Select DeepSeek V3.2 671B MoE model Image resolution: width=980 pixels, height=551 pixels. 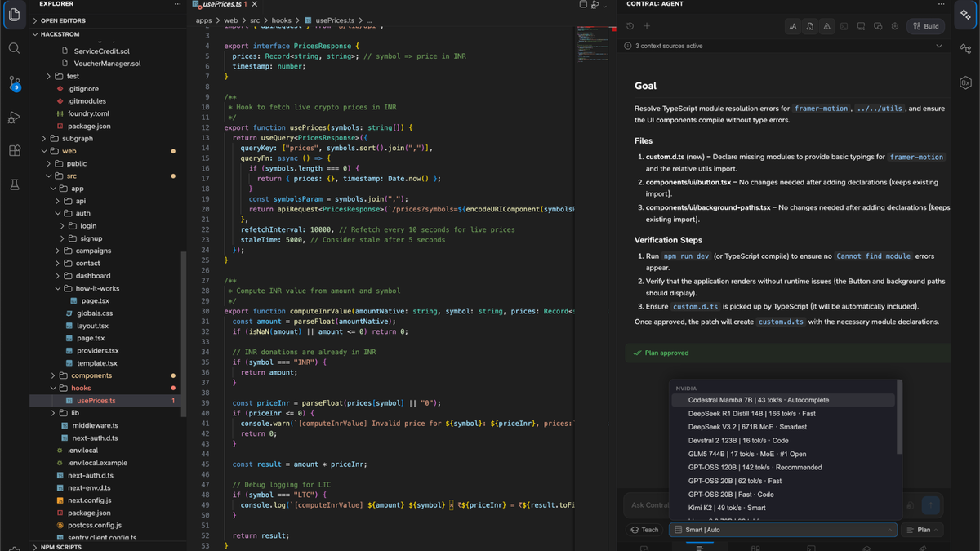782,427
